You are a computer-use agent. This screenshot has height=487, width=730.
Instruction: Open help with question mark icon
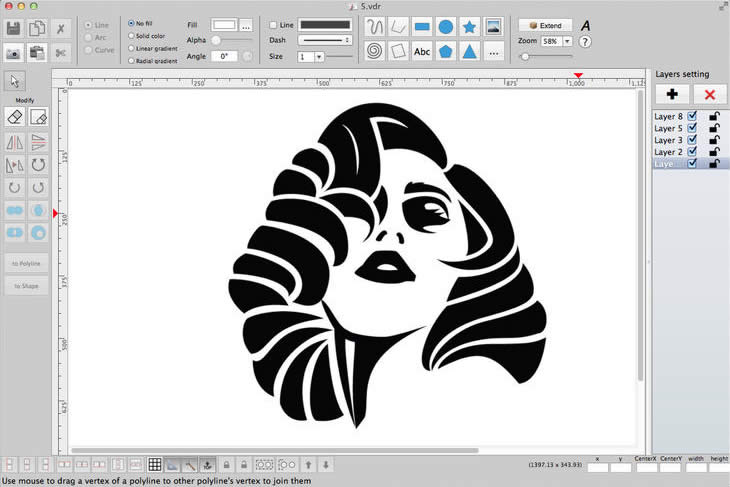pos(585,42)
